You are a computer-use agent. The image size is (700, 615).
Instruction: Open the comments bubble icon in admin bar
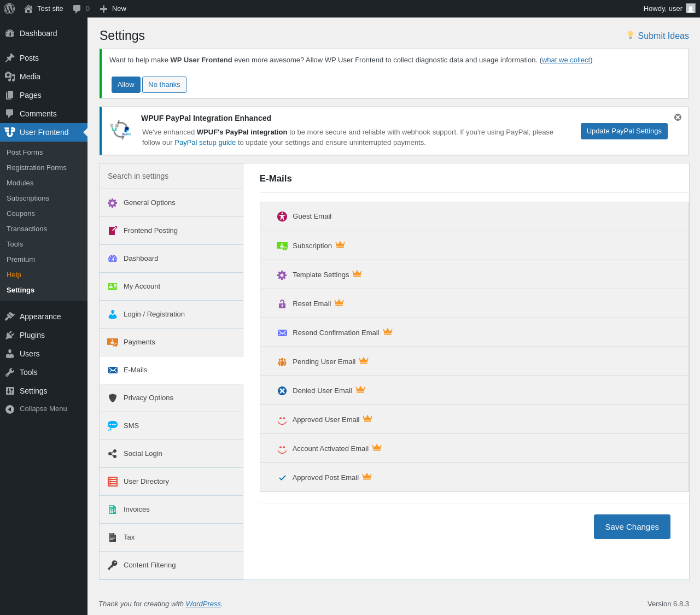(x=77, y=9)
